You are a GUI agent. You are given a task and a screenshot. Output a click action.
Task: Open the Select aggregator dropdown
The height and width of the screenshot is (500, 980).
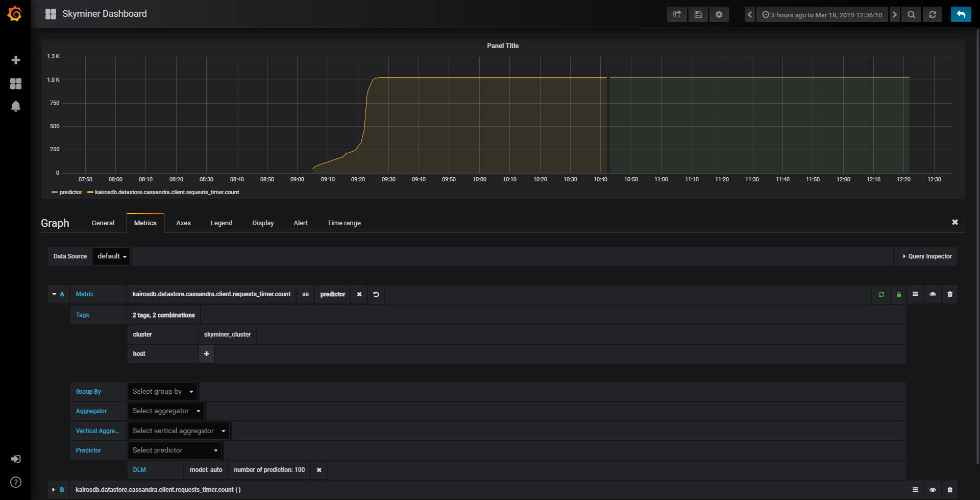tap(166, 411)
